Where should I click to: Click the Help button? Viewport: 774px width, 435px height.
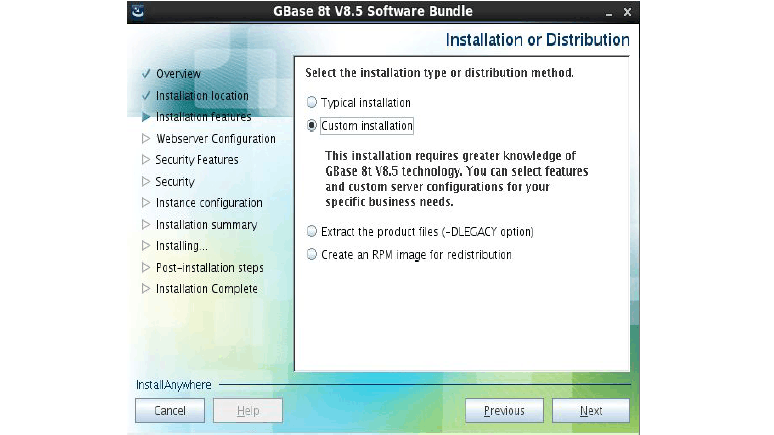pos(248,411)
